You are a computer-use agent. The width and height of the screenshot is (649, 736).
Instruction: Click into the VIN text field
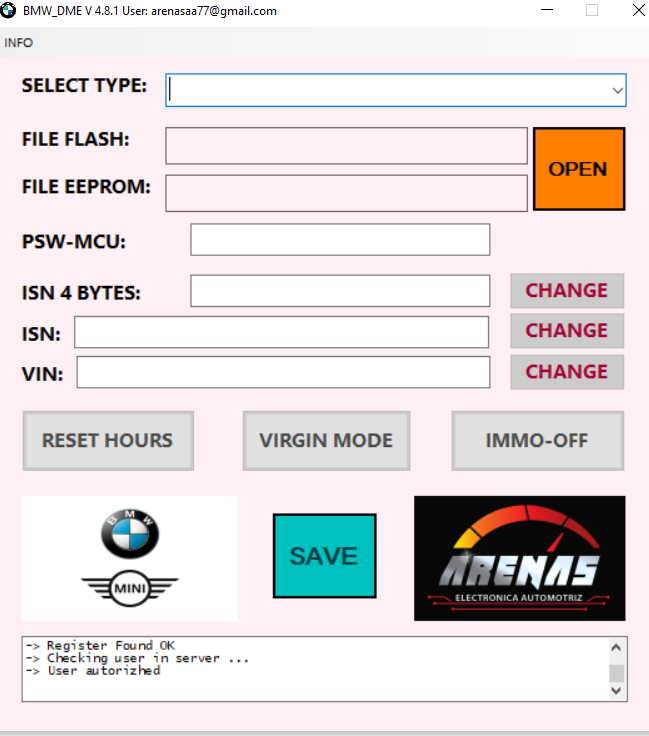[x=283, y=372]
